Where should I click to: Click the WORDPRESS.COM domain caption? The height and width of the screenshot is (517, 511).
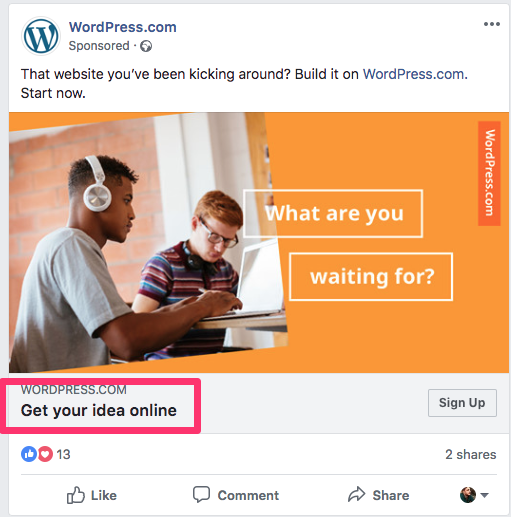coord(74,390)
